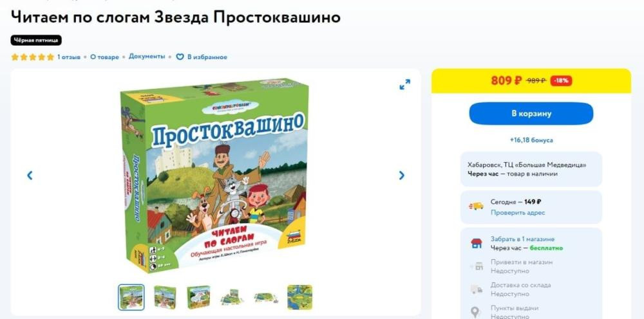This screenshot has width=644, height=319.
Task: Open the Документы section
Action: (147, 57)
